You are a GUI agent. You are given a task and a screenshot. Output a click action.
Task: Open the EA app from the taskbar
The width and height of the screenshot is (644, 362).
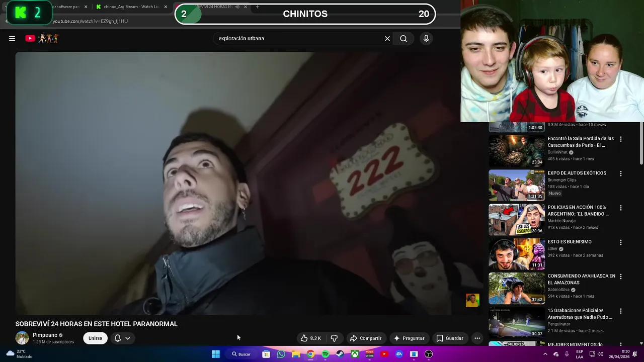(x=399, y=354)
